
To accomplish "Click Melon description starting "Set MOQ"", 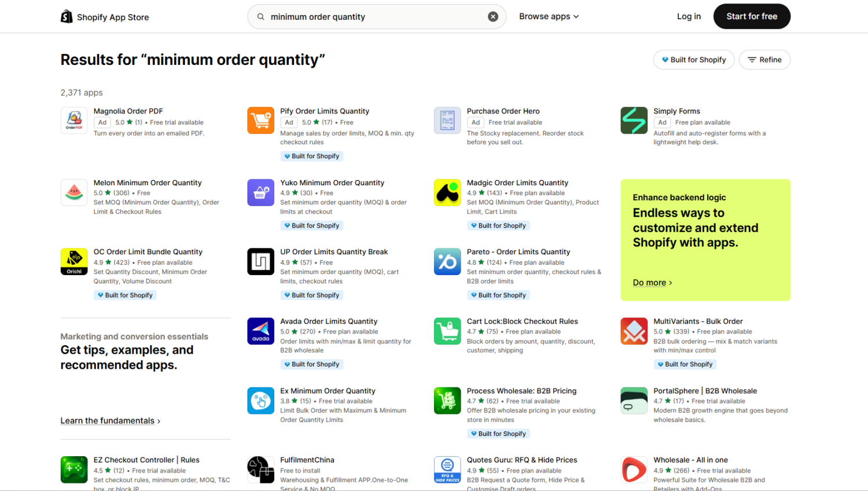I will (x=156, y=207).
